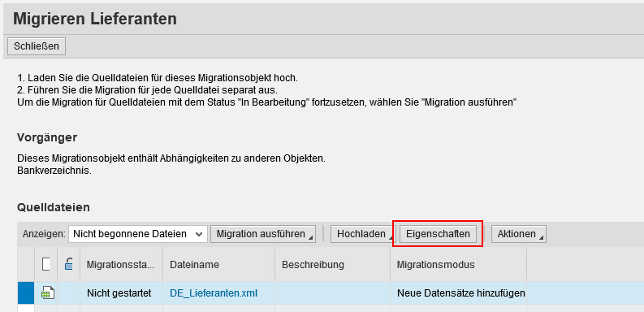
Task: Open the Migration ausführen menu
Action: (263, 234)
